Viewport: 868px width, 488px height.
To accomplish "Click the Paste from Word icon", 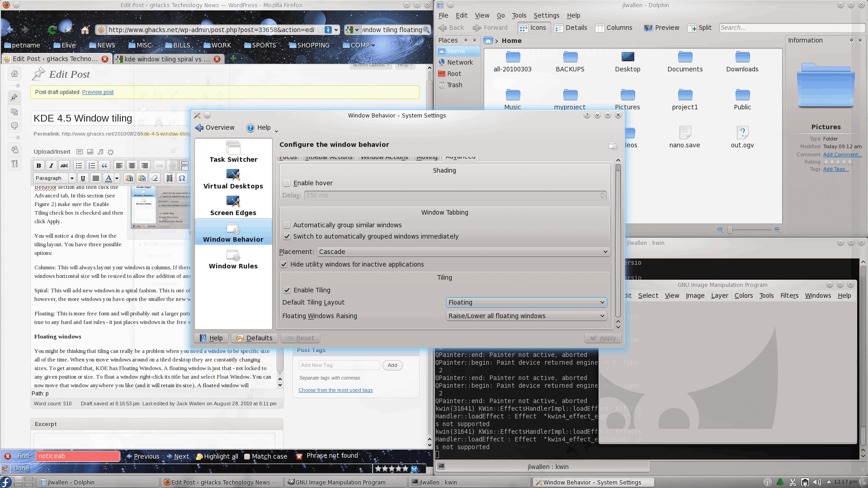I will (x=142, y=178).
